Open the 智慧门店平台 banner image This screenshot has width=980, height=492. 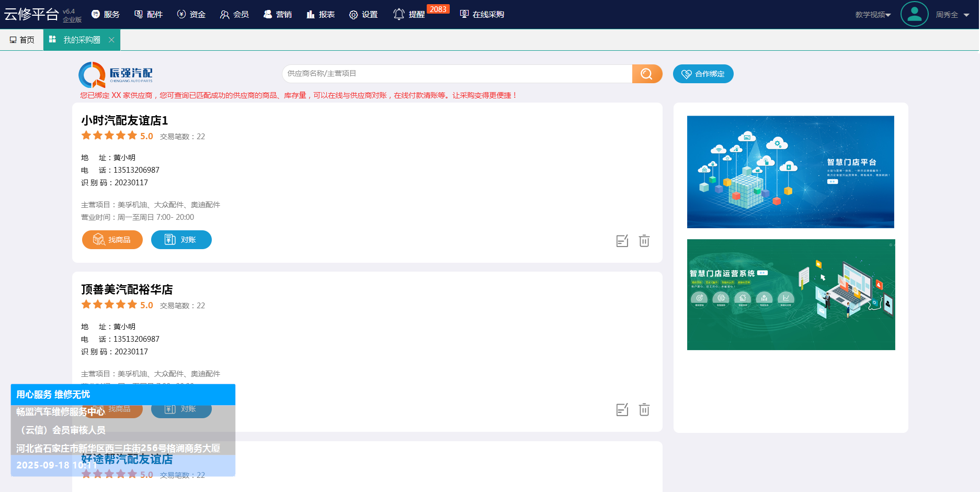[790, 172]
